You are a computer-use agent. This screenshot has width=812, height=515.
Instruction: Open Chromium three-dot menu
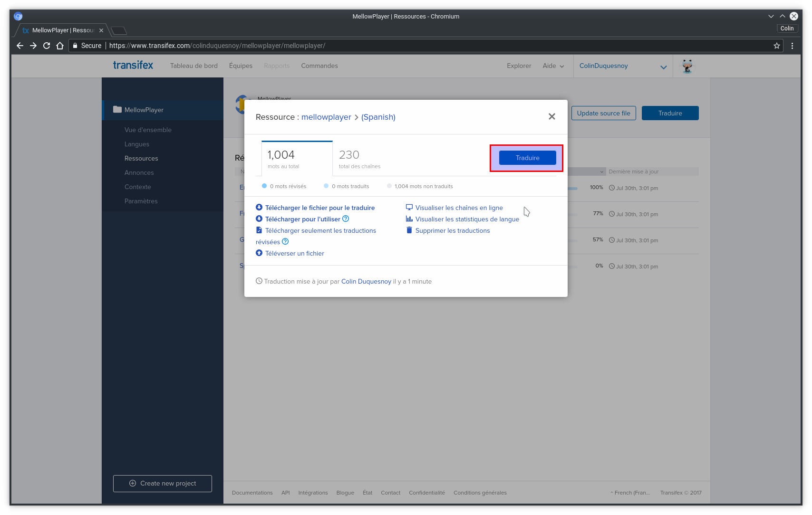pyautogui.click(x=792, y=46)
